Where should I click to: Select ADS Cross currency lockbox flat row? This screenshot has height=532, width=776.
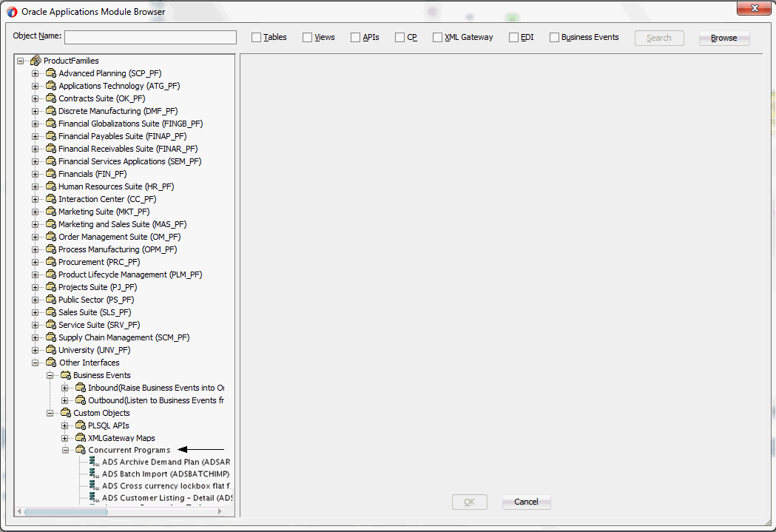coord(166,486)
